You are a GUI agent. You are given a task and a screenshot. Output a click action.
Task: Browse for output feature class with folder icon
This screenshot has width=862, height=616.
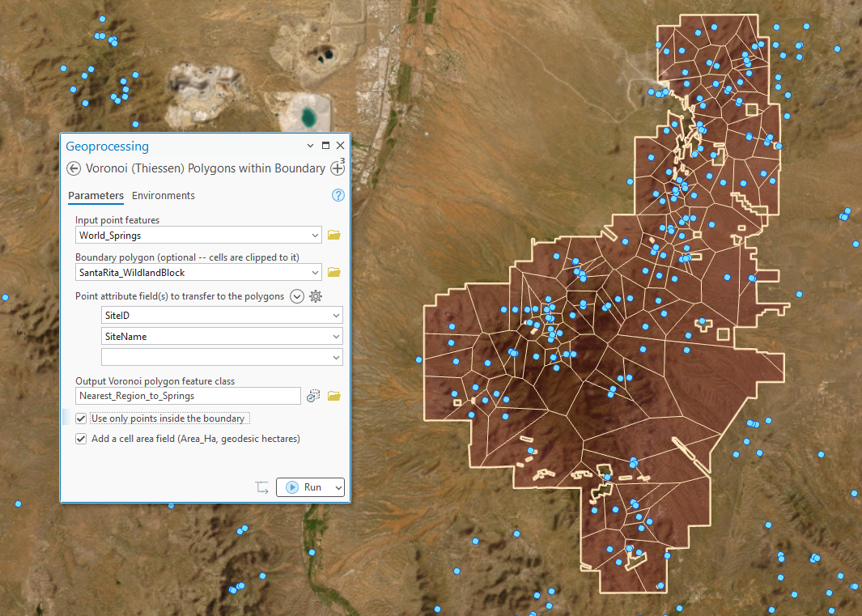[x=333, y=396]
